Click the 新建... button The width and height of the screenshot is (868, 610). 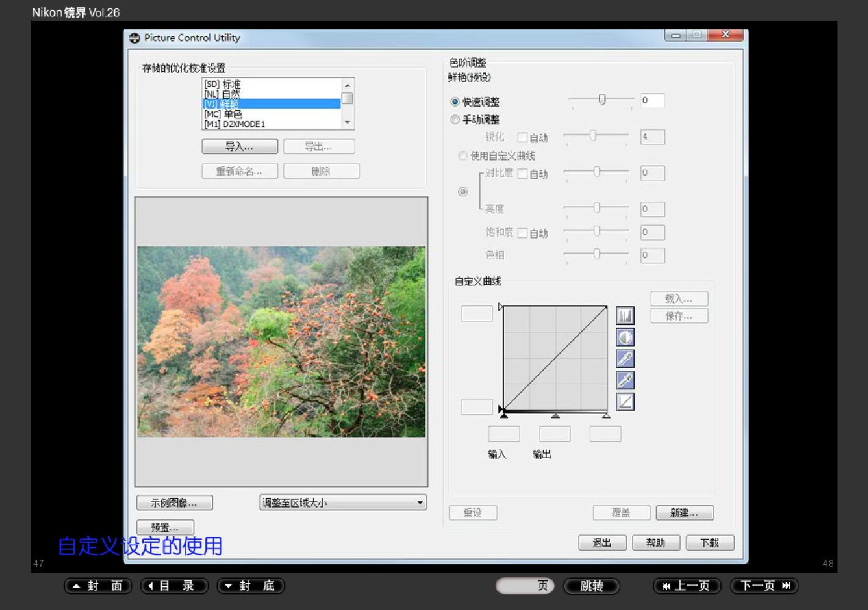click(684, 513)
